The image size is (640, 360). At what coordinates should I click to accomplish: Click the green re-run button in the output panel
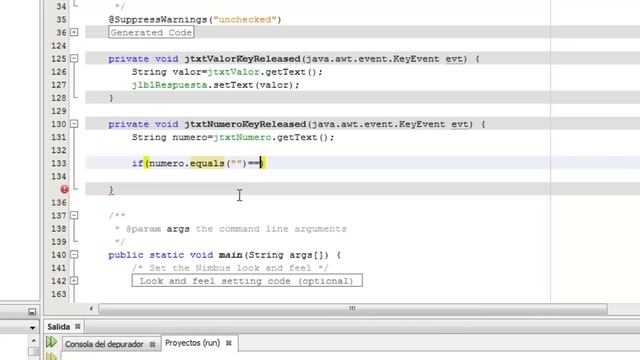point(51,342)
